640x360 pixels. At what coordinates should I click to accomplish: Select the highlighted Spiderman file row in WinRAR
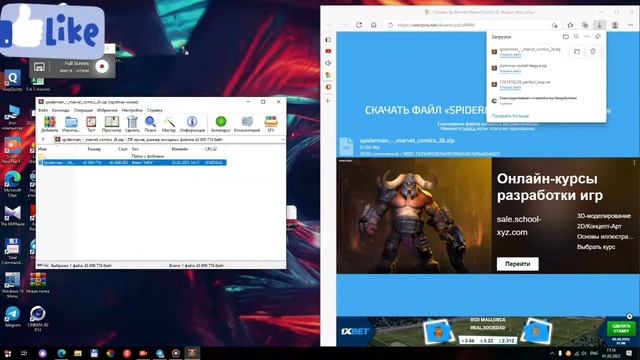click(132, 162)
